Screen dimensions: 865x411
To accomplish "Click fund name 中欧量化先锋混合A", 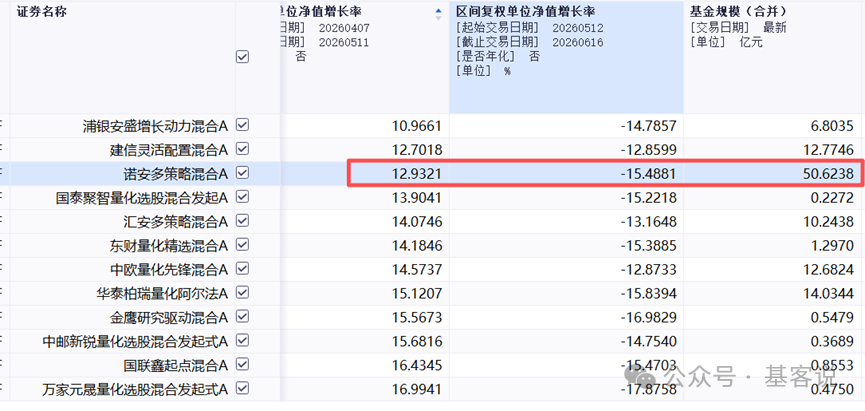I will pos(169,270).
